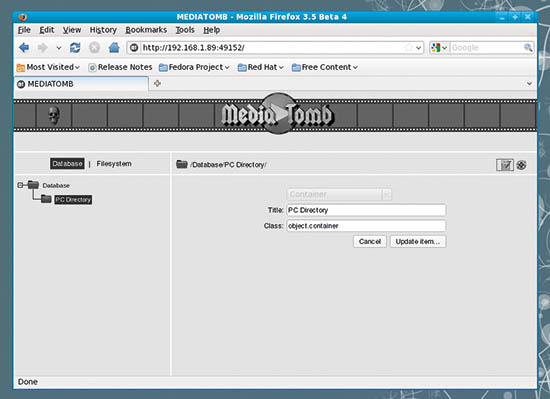Screen dimensions: 550x399
Task: Open the Google search engine selector
Action: tap(439, 48)
